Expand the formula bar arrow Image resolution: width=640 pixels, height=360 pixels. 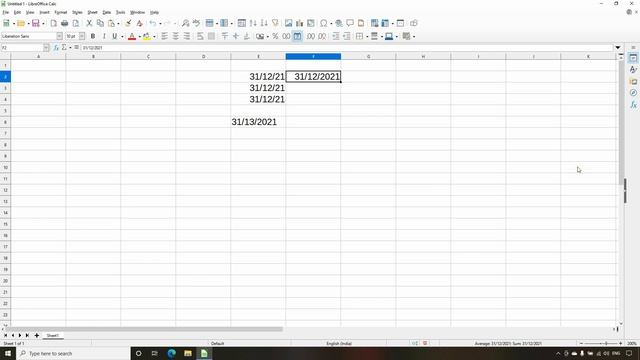pyautogui.click(x=618, y=47)
